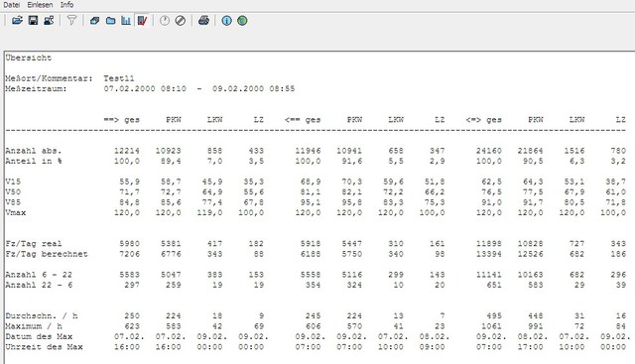Screen dimensions: 635x364
Task: Click the open file folder icon
Action: (x=17, y=20)
